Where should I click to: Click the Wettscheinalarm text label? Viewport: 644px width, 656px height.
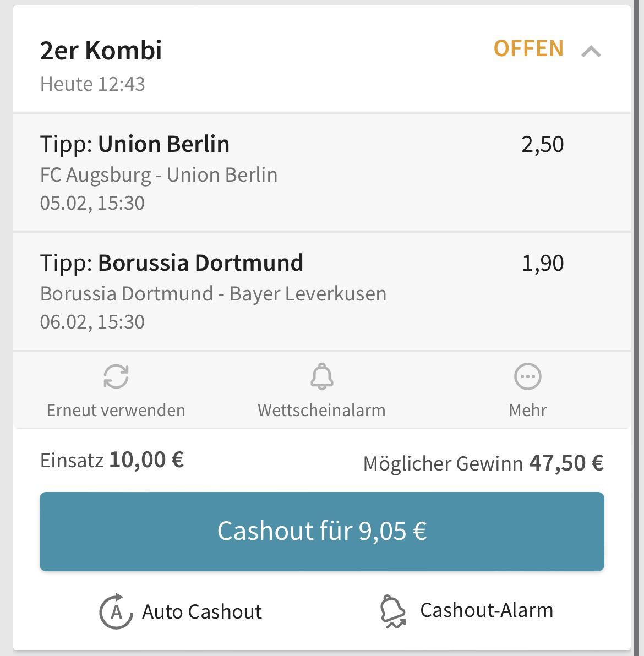pos(321,410)
